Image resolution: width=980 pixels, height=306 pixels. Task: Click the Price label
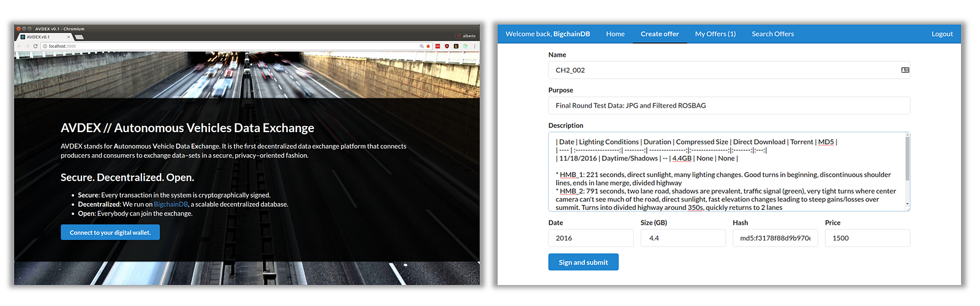(833, 223)
